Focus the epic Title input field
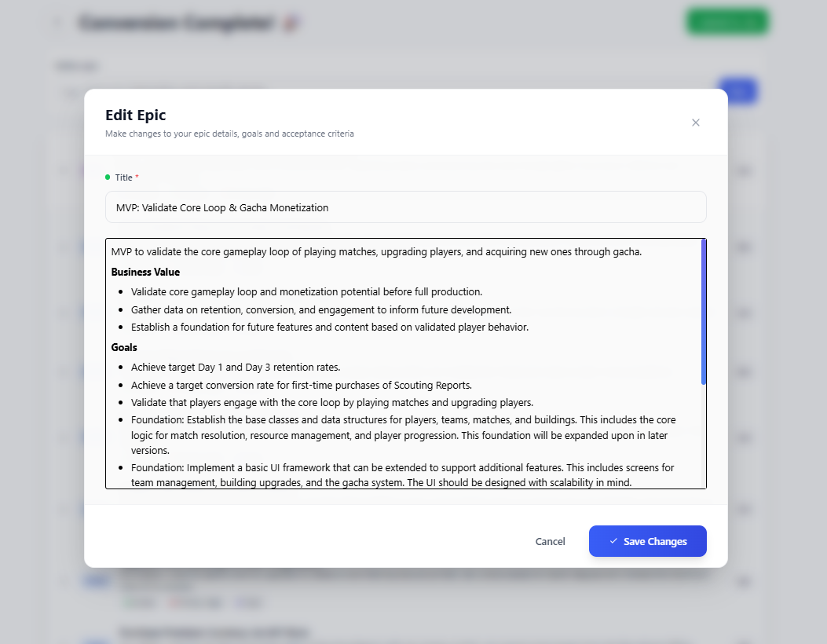The image size is (827, 644). 405,207
